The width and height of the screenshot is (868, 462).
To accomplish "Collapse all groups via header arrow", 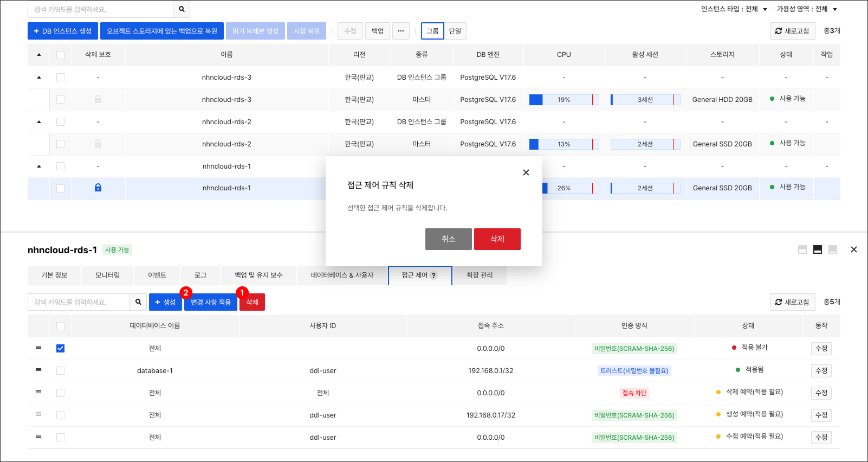I will coord(39,55).
